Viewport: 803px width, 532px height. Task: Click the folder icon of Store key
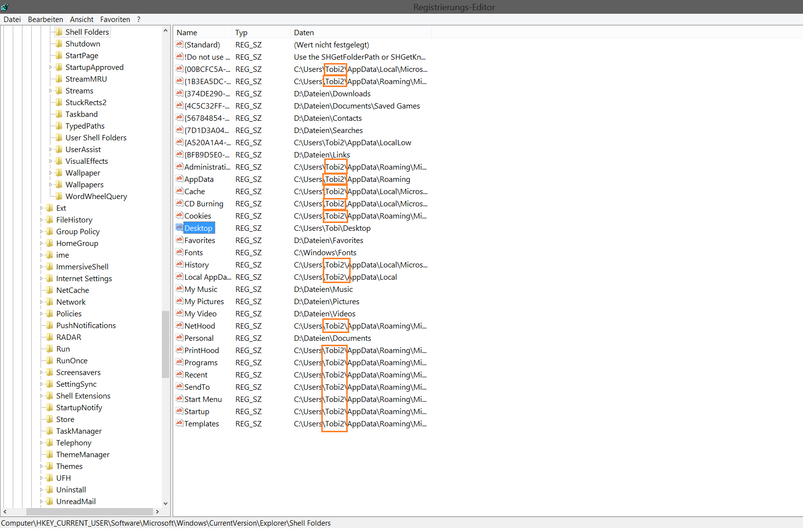(x=50, y=419)
